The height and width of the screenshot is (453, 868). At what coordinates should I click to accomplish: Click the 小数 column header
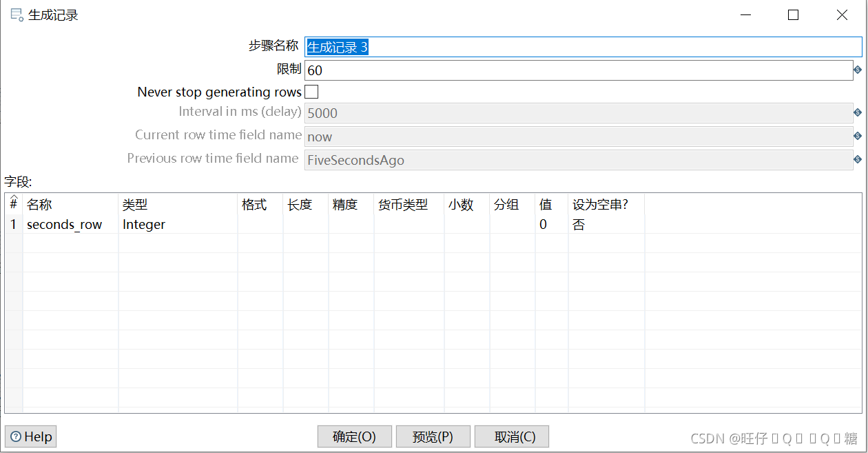[467, 205]
